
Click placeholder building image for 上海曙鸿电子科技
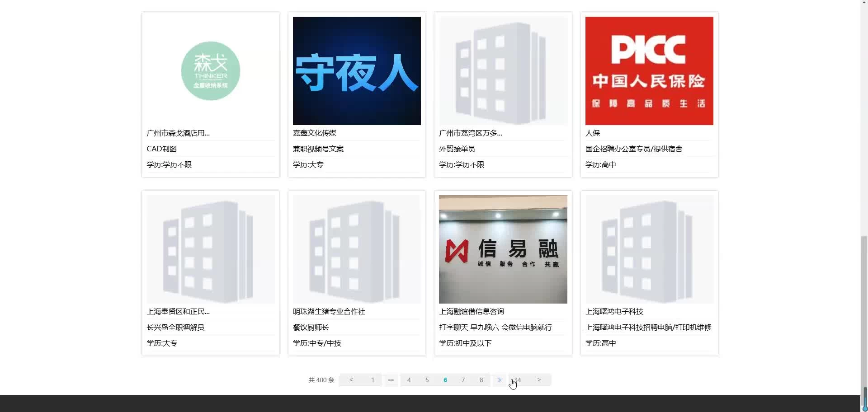tap(649, 249)
